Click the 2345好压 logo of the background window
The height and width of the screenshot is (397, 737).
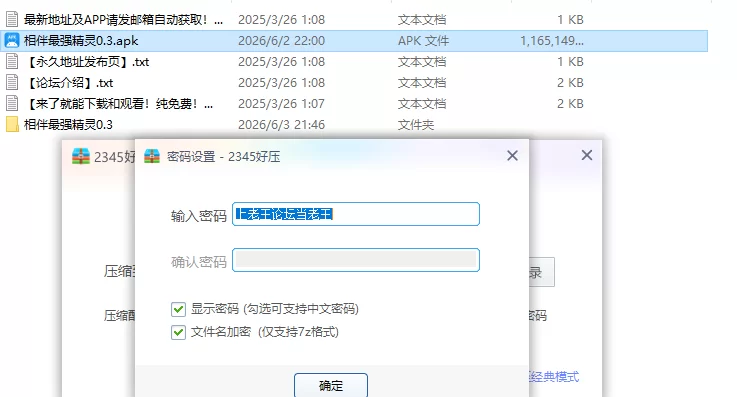click(81, 156)
